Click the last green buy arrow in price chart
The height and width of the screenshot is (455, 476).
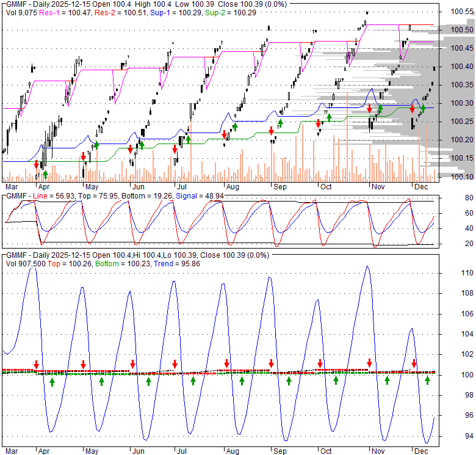pos(423,109)
